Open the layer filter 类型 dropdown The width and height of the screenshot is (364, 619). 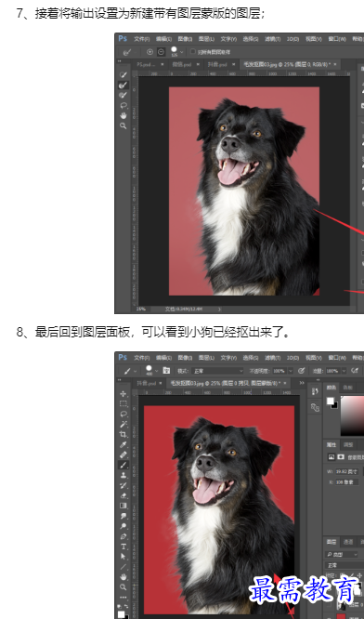point(342,555)
